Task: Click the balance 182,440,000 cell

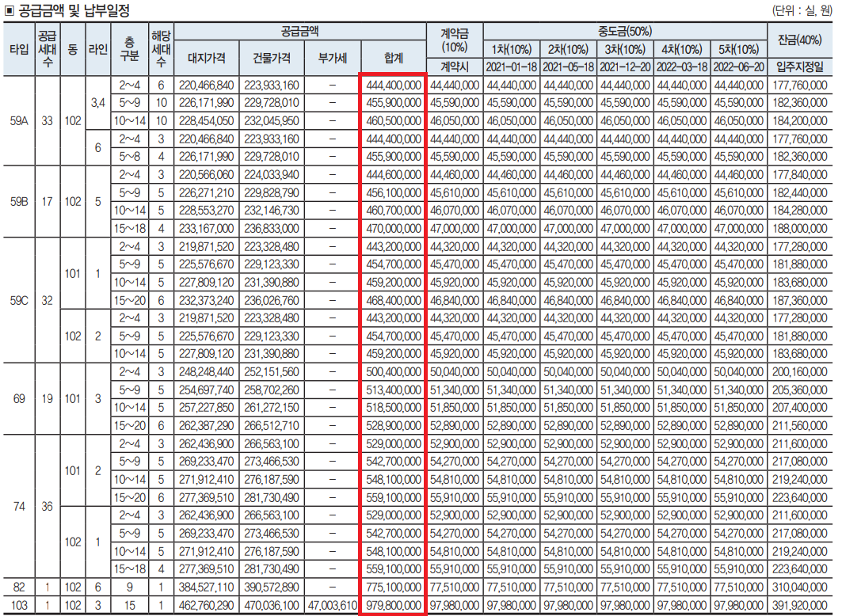Action: (x=799, y=192)
